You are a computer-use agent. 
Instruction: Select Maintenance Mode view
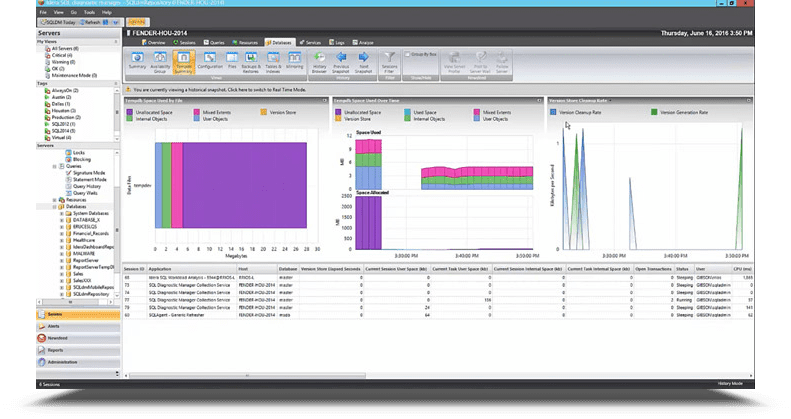pos(74,75)
